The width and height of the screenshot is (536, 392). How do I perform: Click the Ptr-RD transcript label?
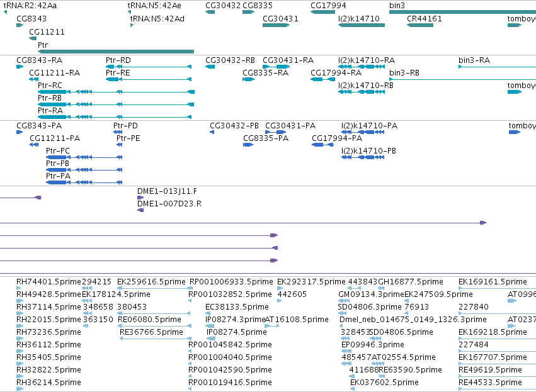118,60
